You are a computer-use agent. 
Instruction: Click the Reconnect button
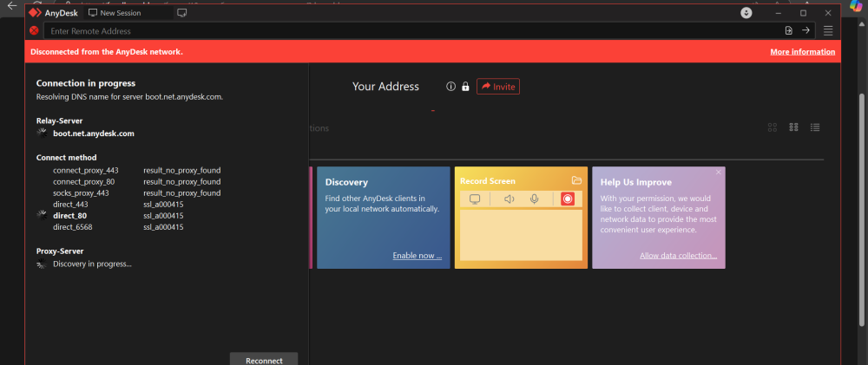click(264, 359)
